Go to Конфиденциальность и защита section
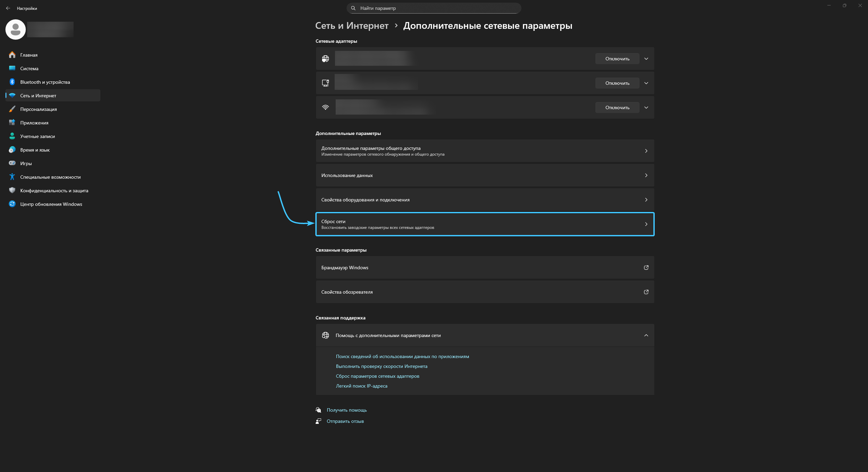Image resolution: width=868 pixels, height=472 pixels. (x=54, y=191)
